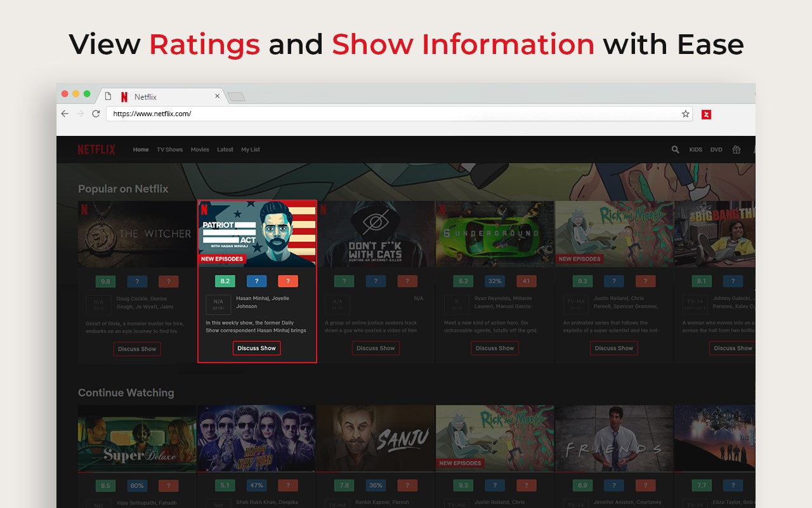Open the Netflix search magnifier icon
Viewport: 812px width, 508px height.
tap(676, 150)
